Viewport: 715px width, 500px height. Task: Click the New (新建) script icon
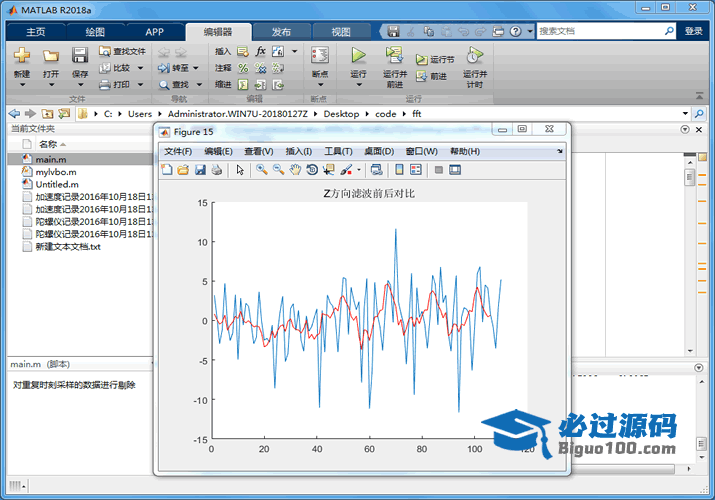pos(21,56)
